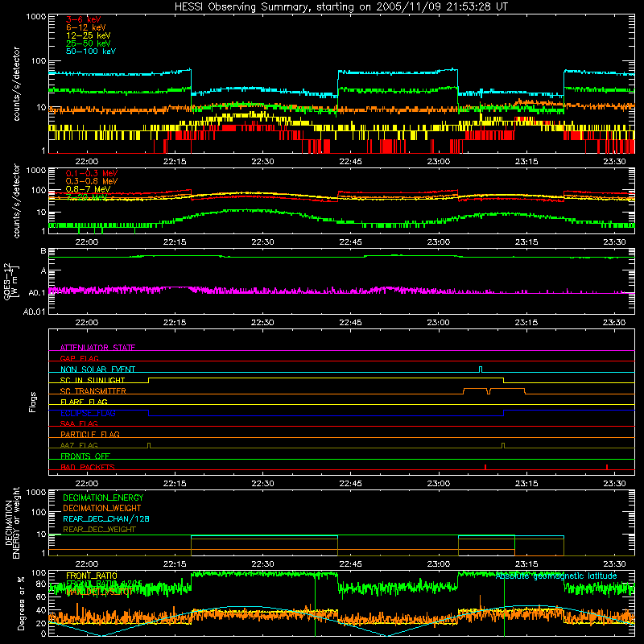Viewport: 644px width, 644px height.
Task: Click the vertical Flags axis label
Action: point(33,402)
